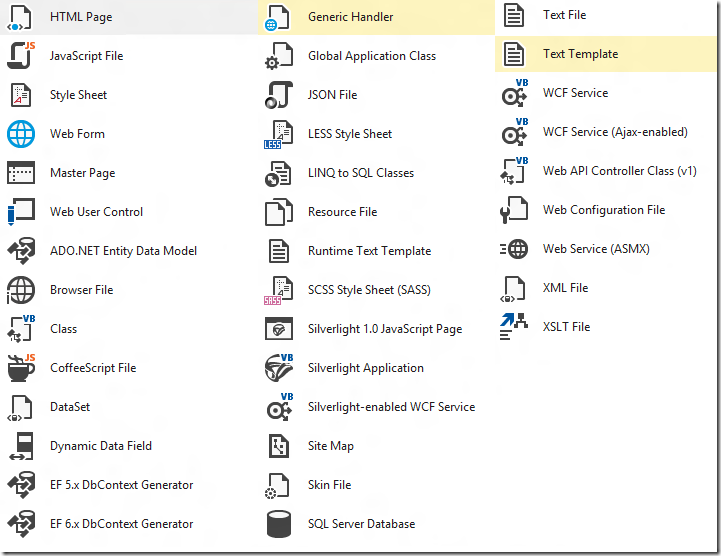The width and height of the screenshot is (721, 556).
Task: Click the WCF Service gear icon
Action: click(515, 92)
